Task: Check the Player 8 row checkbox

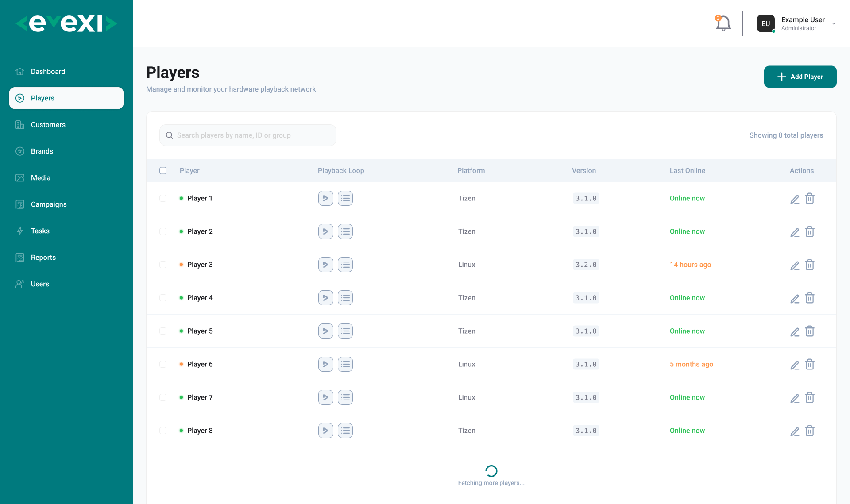Action: pos(163,431)
